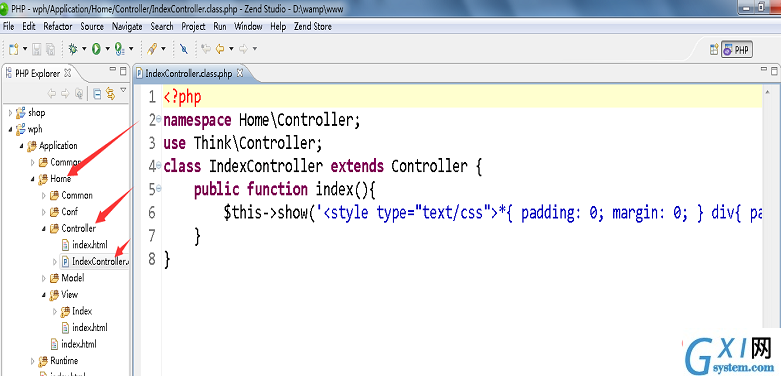
Task: Click the blue pin toolbar icon
Action: click(x=183, y=49)
